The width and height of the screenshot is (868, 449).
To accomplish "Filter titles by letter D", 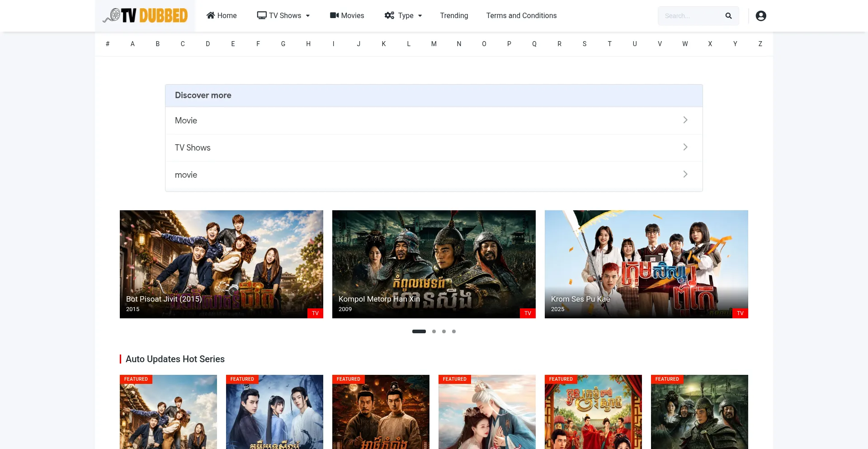I will tap(208, 44).
